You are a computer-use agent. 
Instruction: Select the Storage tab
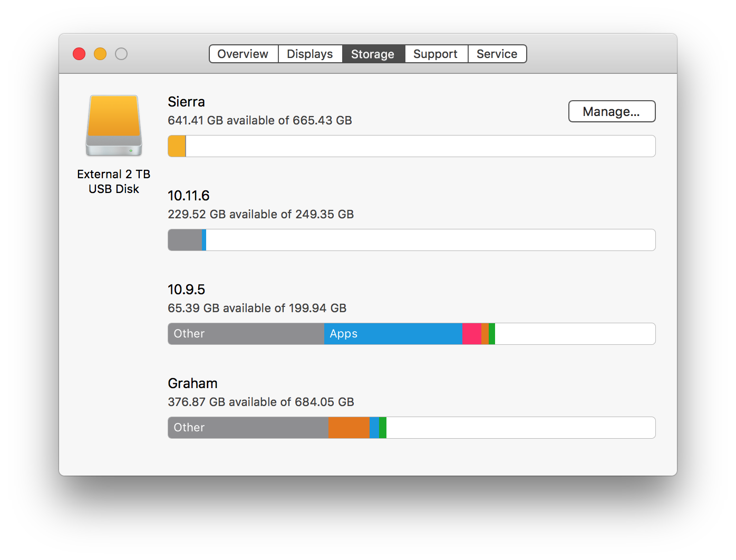point(373,54)
